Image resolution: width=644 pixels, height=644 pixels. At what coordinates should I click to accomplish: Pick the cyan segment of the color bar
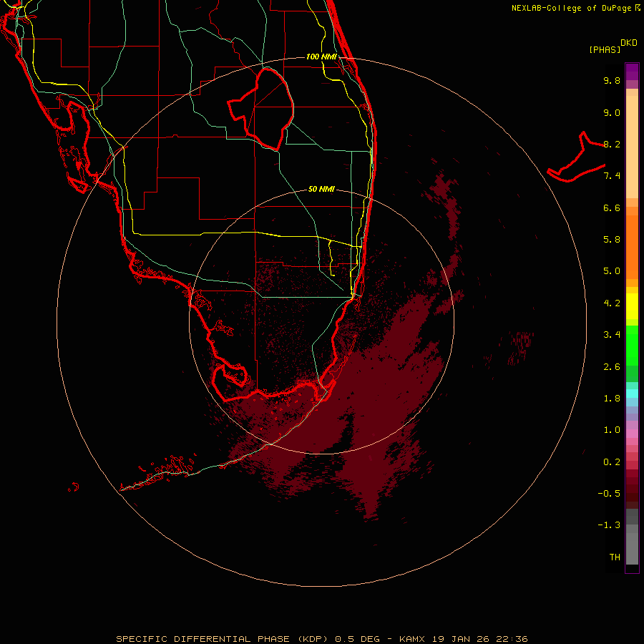click(x=632, y=394)
